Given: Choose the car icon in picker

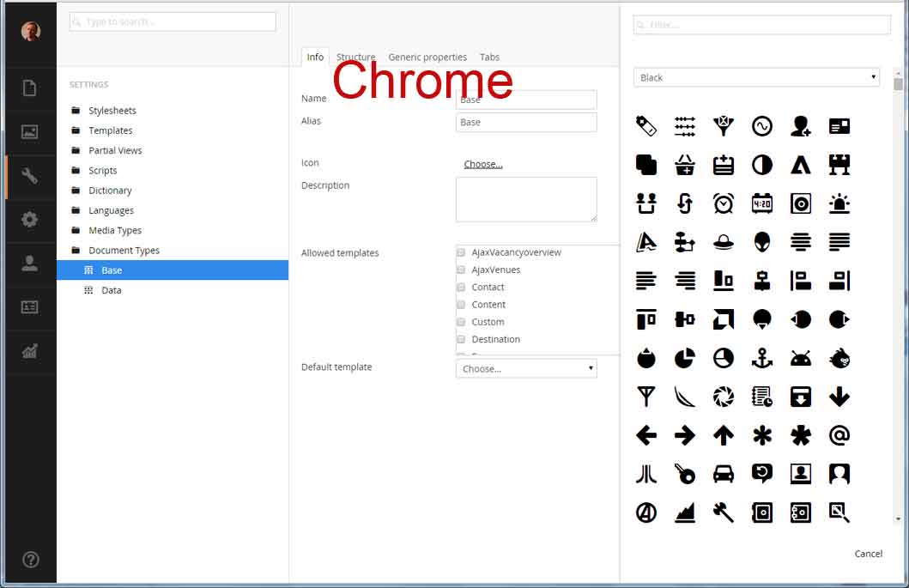Looking at the screenshot, I should click(x=724, y=474).
